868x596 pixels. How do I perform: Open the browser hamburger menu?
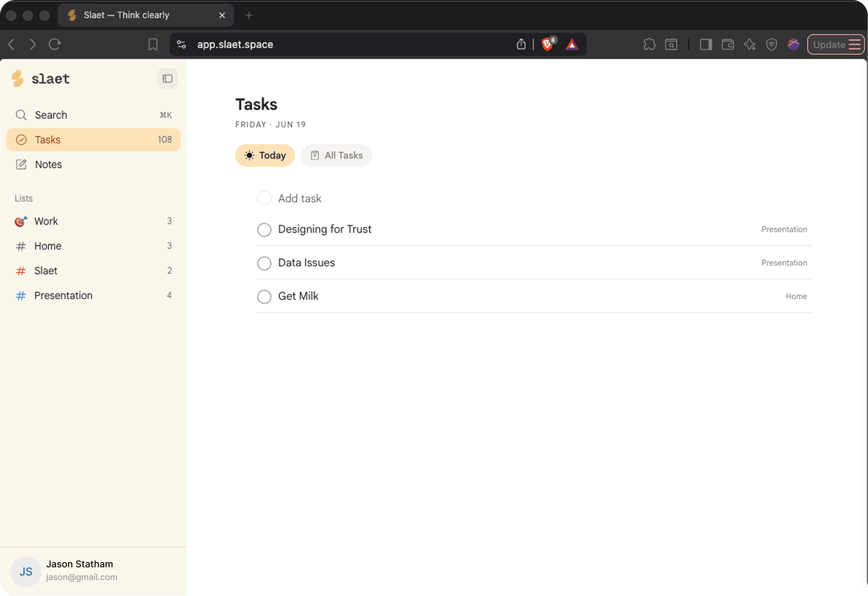855,45
